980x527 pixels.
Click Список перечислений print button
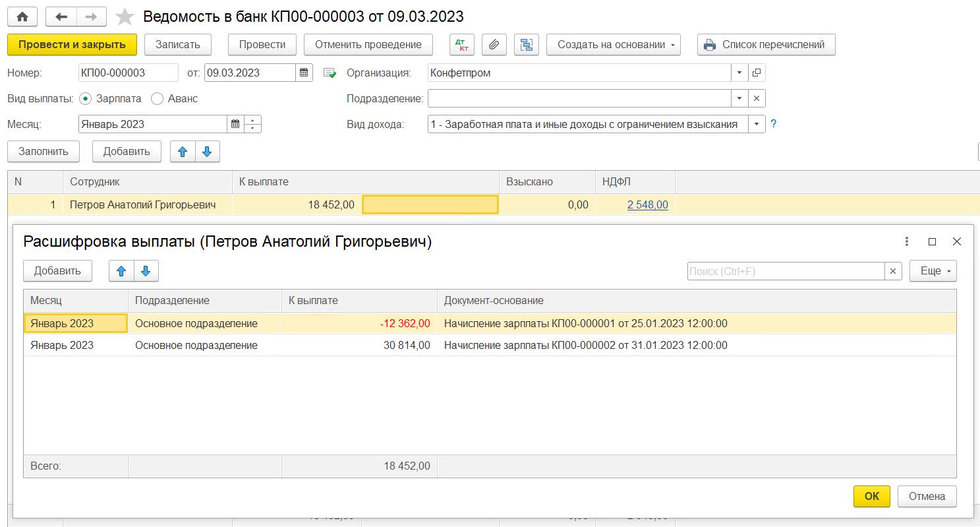coord(766,45)
